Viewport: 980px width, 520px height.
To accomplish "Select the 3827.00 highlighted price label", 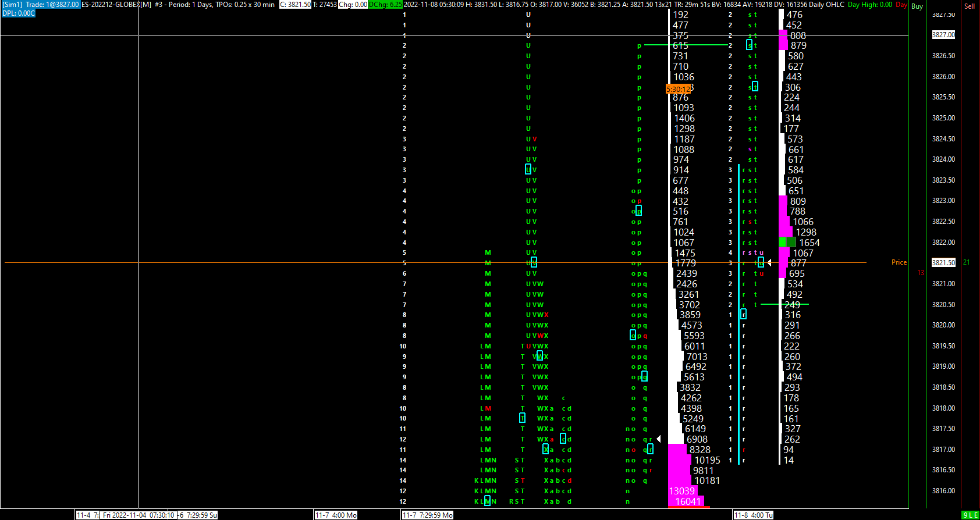I will (x=943, y=35).
